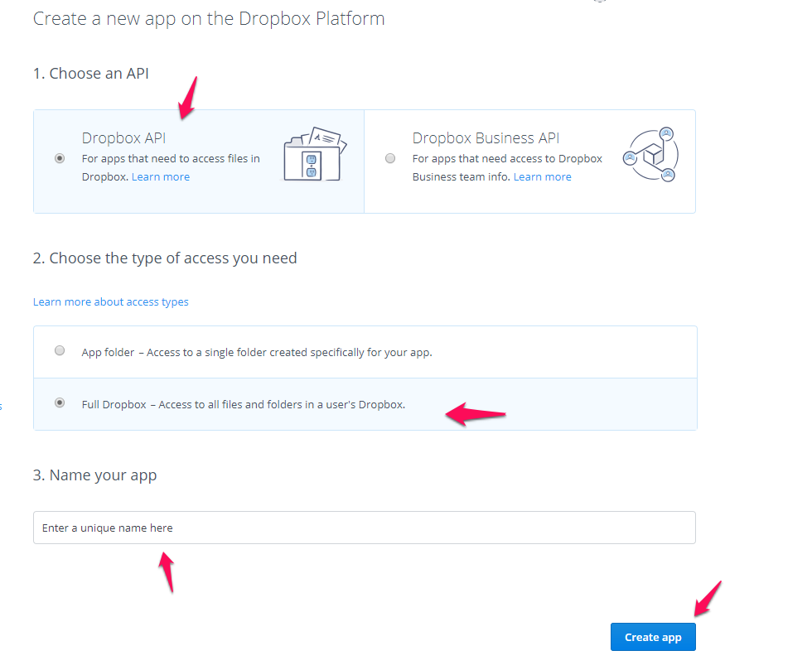Viewport: 812px width, 670px height.
Task: Select the Dropbox Business API radio button
Action: [x=390, y=158]
